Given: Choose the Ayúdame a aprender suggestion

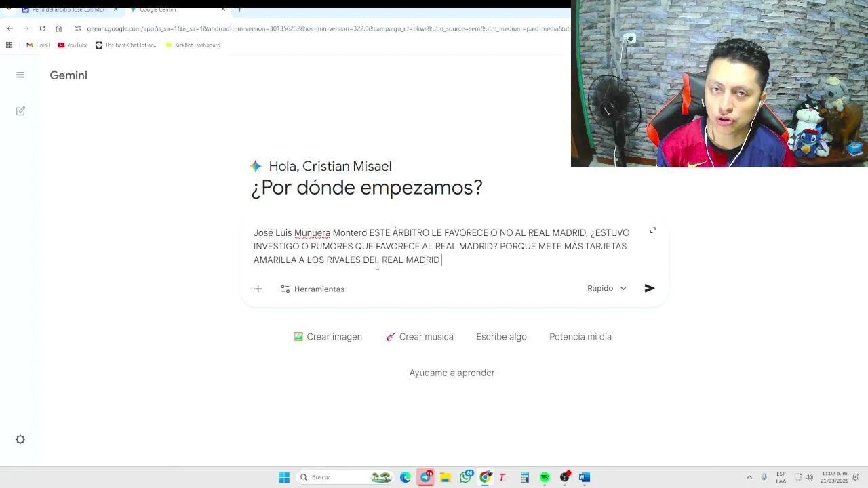Looking at the screenshot, I should click(x=452, y=373).
